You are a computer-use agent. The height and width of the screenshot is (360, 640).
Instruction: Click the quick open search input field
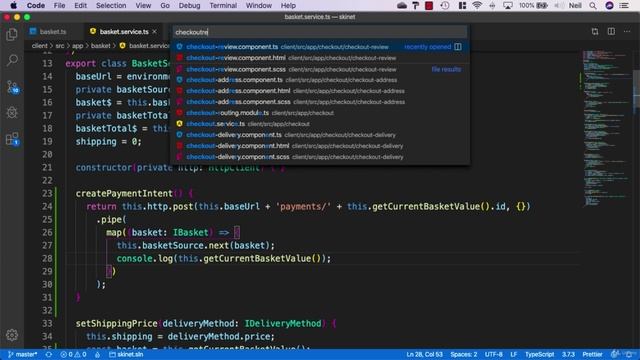(320, 32)
